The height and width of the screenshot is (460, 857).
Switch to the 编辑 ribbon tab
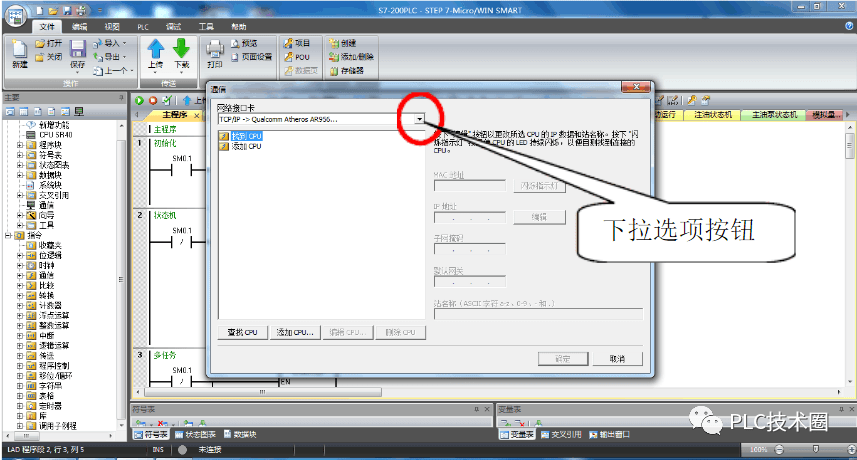(x=80, y=27)
